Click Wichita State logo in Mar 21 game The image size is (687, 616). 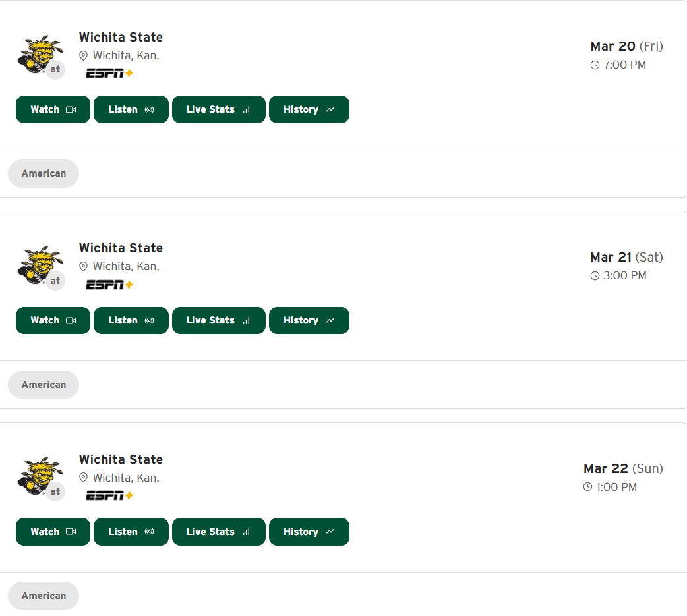click(x=38, y=264)
